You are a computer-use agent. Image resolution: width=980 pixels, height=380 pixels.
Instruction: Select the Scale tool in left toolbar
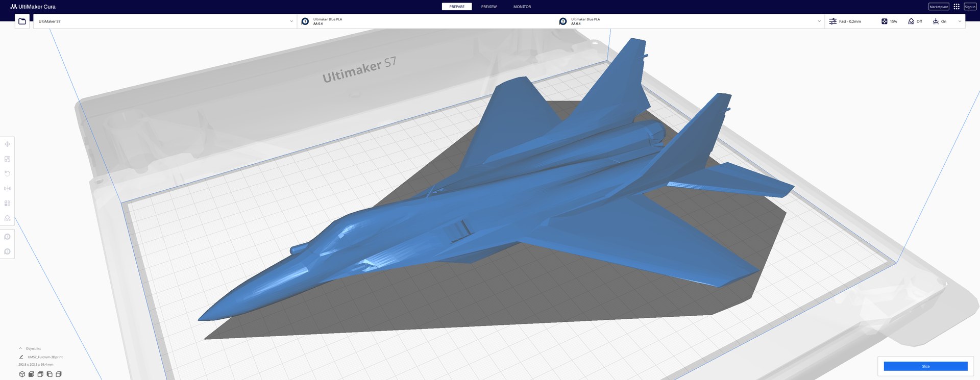click(x=7, y=159)
